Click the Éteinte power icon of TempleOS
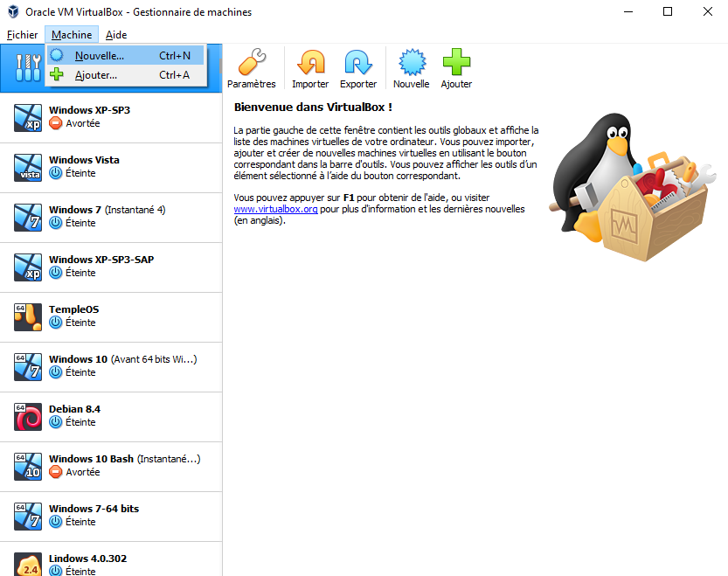The width and height of the screenshot is (728, 576). point(56,323)
